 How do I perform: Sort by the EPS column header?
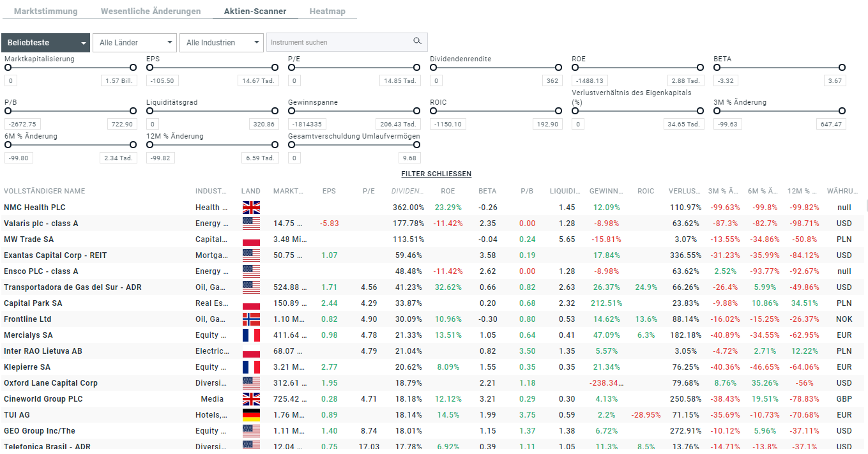(329, 192)
